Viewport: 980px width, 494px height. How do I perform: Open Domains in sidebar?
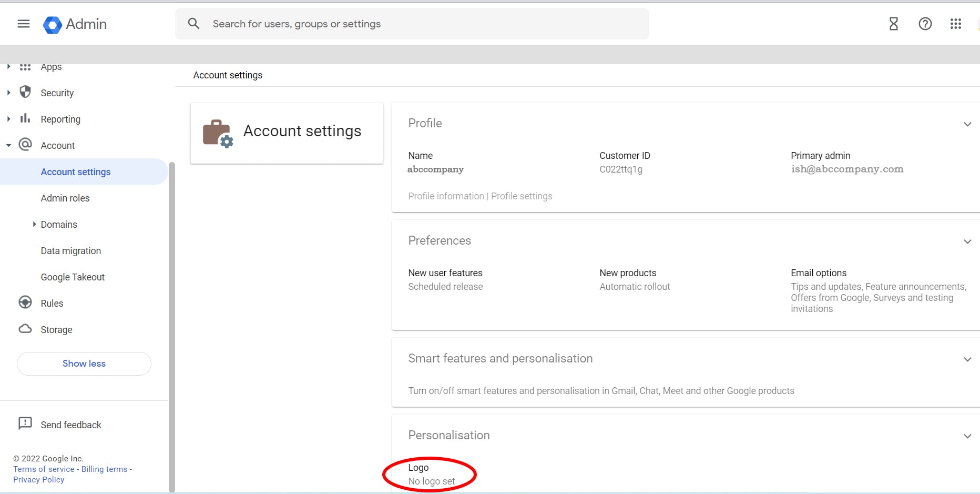tap(59, 225)
